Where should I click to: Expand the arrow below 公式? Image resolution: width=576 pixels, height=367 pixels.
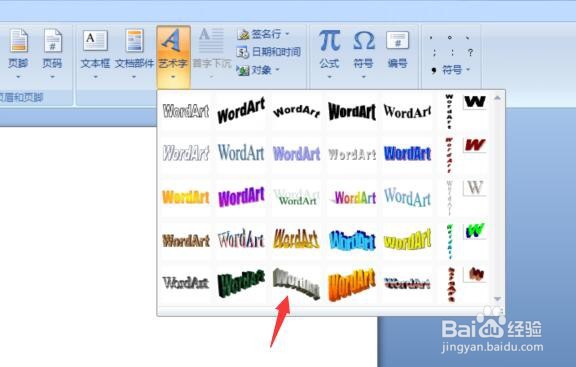click(x=330, y=77)
